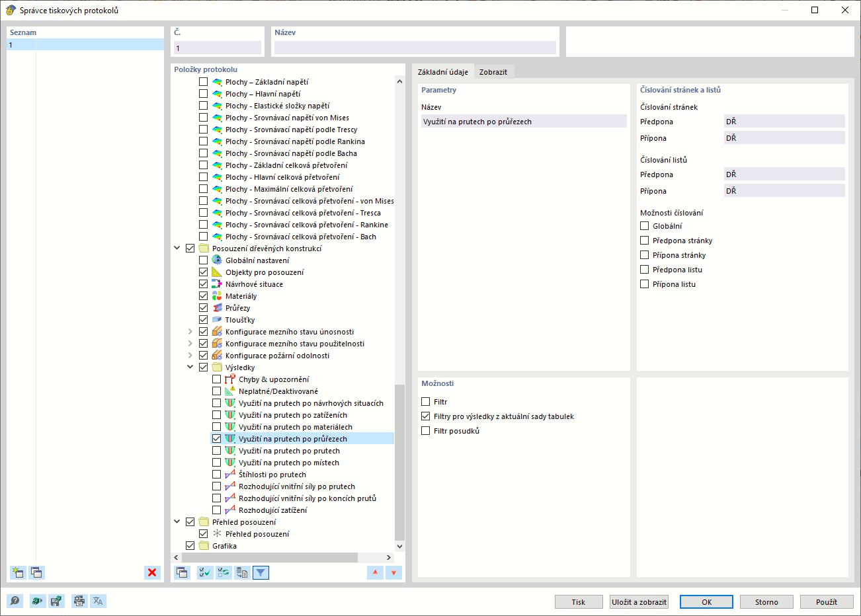This screenshot has width=861, height=616.
Task: Select report 1 in Seznam list
Action: [85, 45]
